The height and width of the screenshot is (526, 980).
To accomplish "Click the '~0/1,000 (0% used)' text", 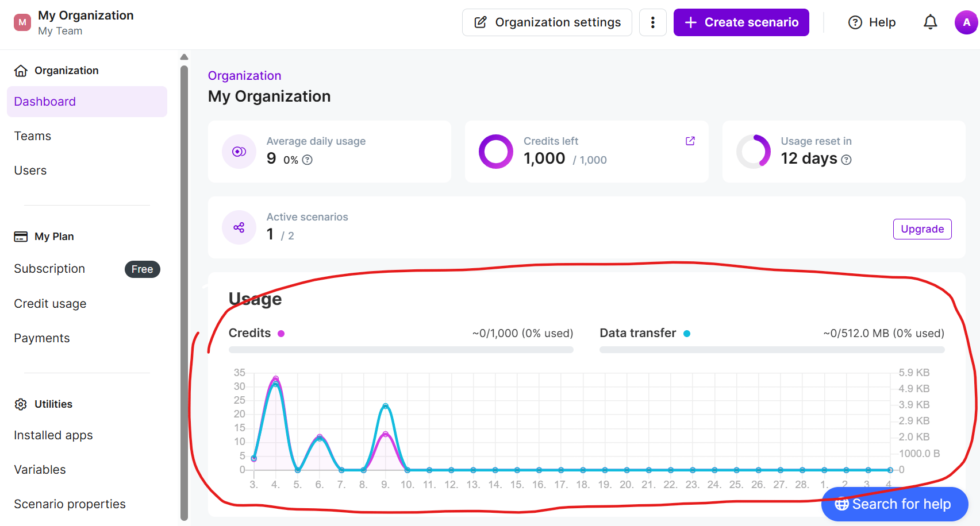I will coord(523,334).
